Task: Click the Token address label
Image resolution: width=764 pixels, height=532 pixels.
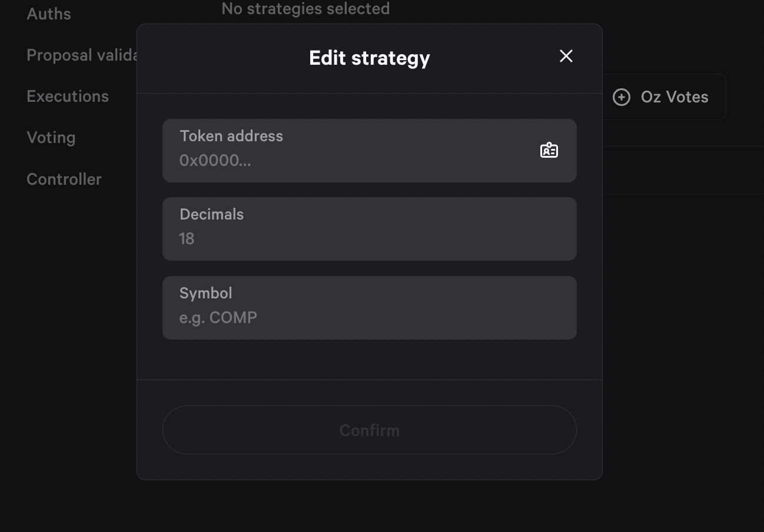Action: (231, 136)
